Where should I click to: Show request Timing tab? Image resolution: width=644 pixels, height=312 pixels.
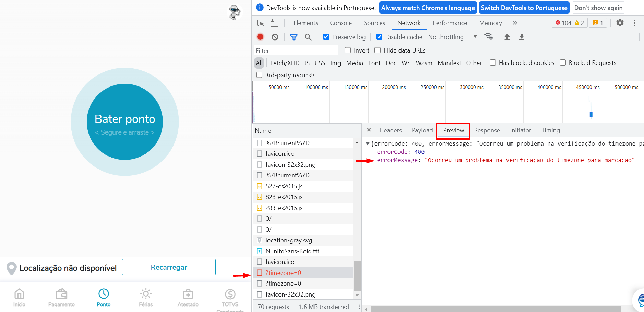[550, 130]
